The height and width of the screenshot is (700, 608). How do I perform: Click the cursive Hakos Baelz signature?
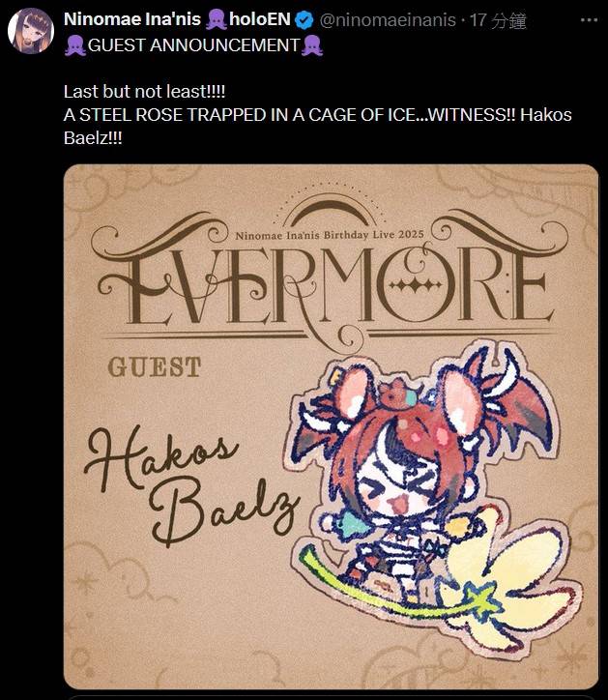pos(191,485)
